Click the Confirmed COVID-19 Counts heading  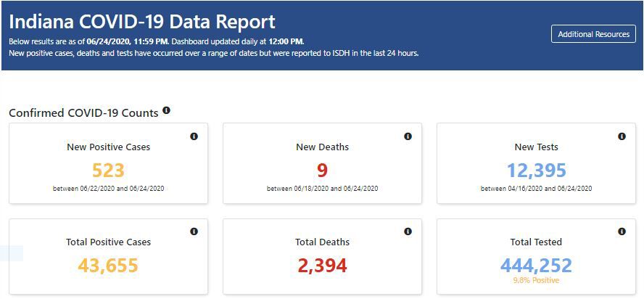pyautogui.click(x=84, y=112)
